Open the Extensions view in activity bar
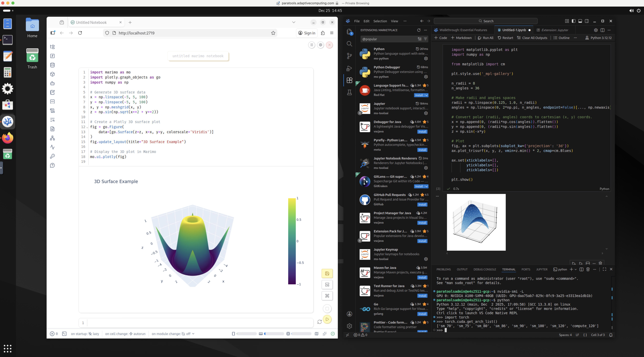 click(x=349, y=80)
